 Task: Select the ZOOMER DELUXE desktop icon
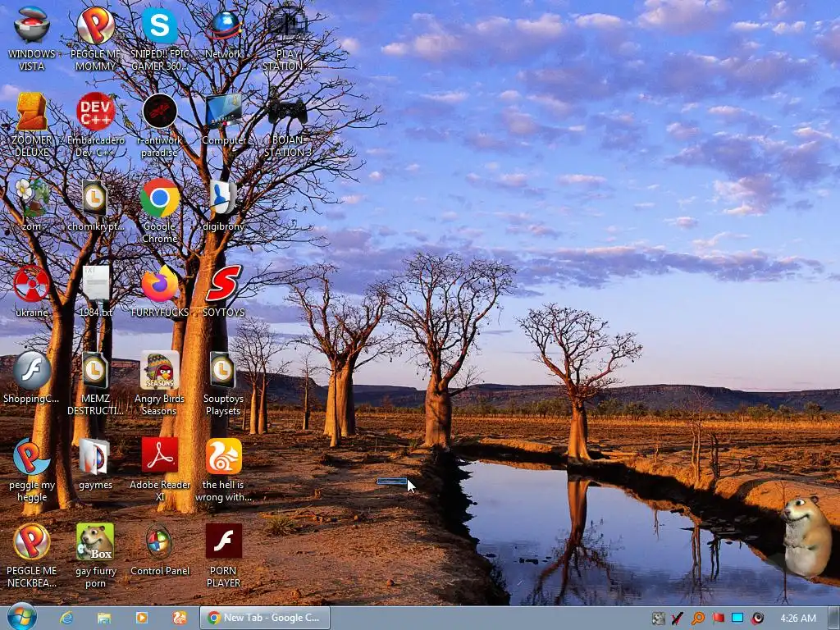tap(32, 125)
